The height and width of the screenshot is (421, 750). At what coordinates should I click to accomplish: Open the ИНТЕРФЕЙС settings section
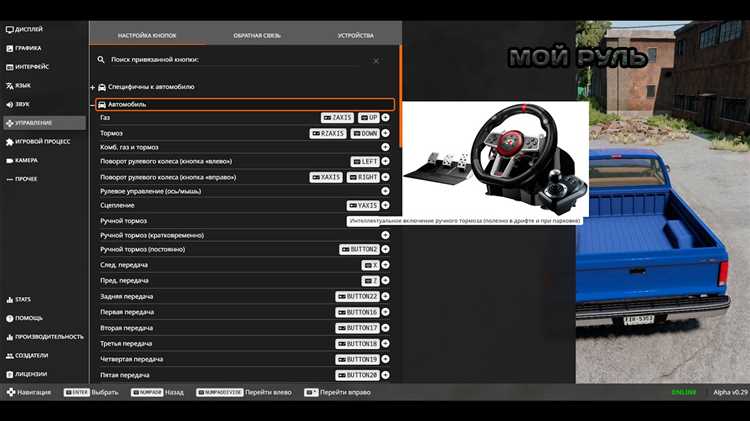(28, 67)
